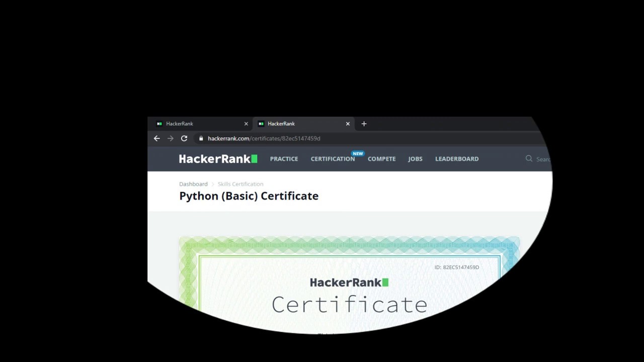644x362 pixels.
Task: Click the Python (Basic) Certificate heading
Action: (249, 196)
